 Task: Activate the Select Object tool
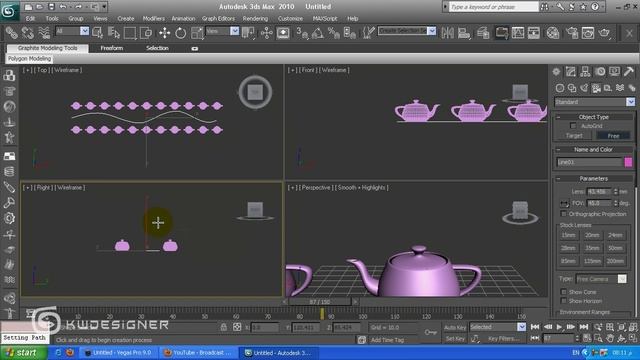click(98, 33)
